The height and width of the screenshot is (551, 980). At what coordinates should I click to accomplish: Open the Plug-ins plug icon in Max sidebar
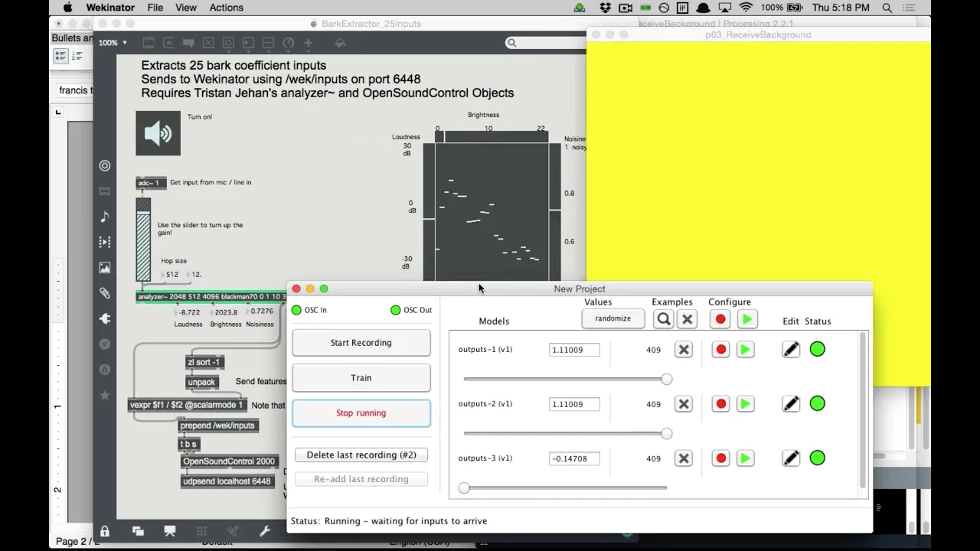pos(105,318)
